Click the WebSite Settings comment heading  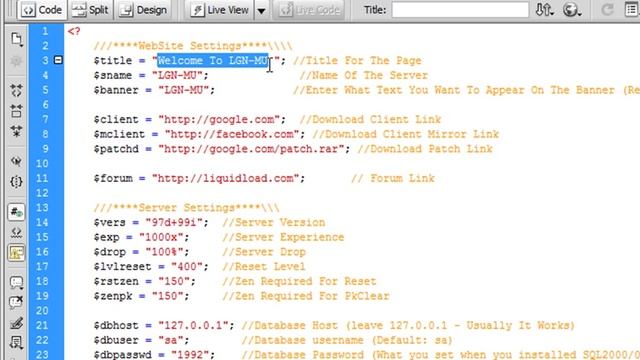[193, 46]
